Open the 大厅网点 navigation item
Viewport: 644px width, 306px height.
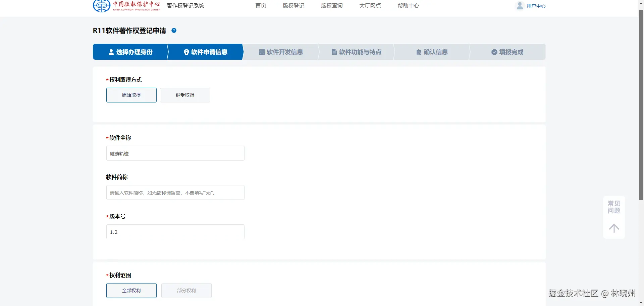[x=370, y=6]
